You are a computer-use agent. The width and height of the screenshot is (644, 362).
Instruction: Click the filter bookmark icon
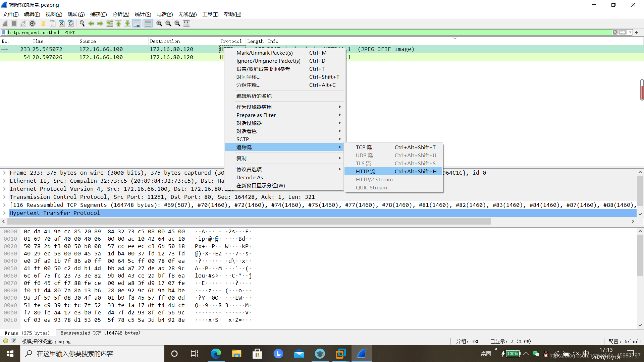coord(4,33)
